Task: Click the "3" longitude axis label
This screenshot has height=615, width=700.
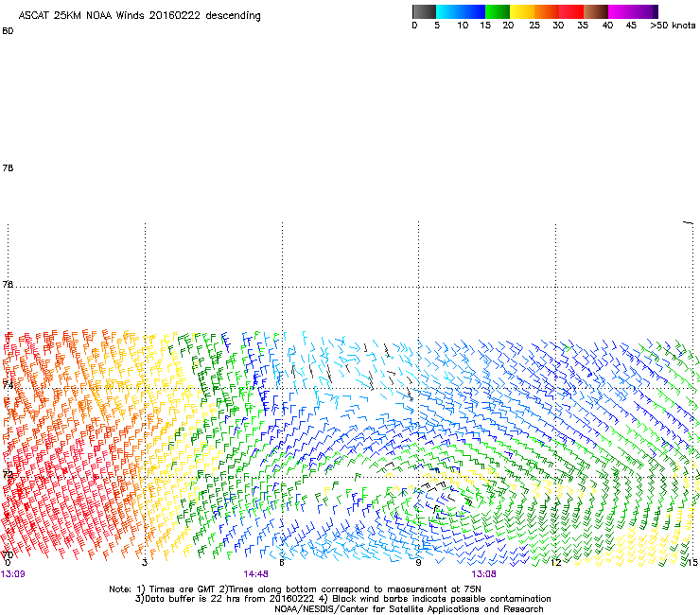Action: point(145,563)
